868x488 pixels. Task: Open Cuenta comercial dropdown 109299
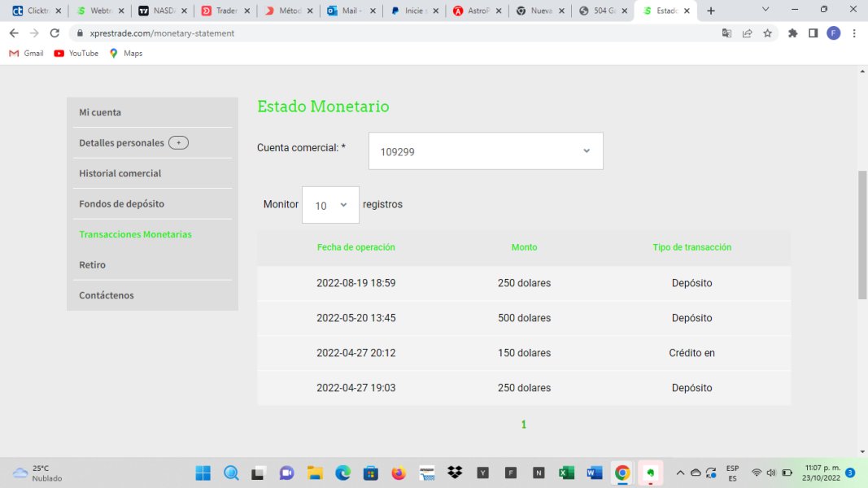pyautogui.click(x=486, y=151)
